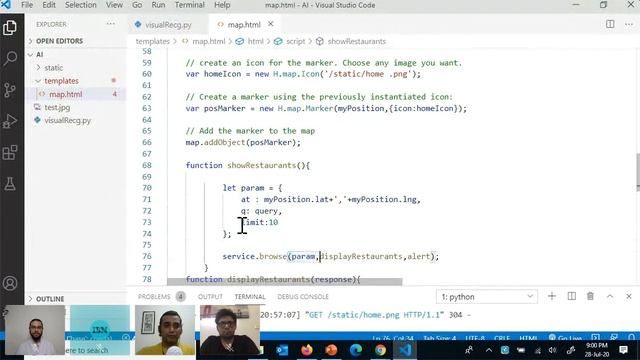Viewport: 640px width, 360px height.
Task: Open the Selection menu
Action: 80,5
